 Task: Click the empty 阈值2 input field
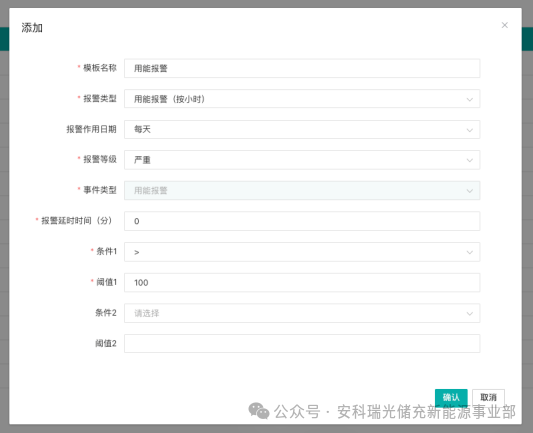tap(302, 344)
